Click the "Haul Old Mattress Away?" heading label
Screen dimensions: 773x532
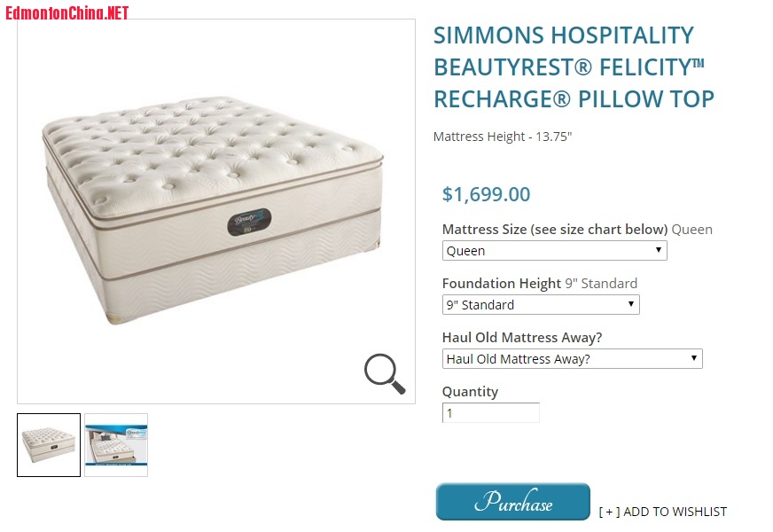click(515, 338)
